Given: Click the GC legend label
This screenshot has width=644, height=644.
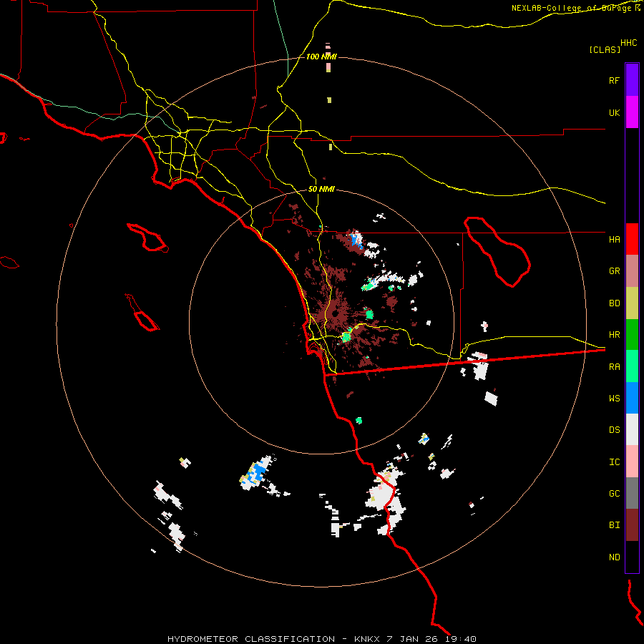Looking at the screenshot, I should pos(614,494).
